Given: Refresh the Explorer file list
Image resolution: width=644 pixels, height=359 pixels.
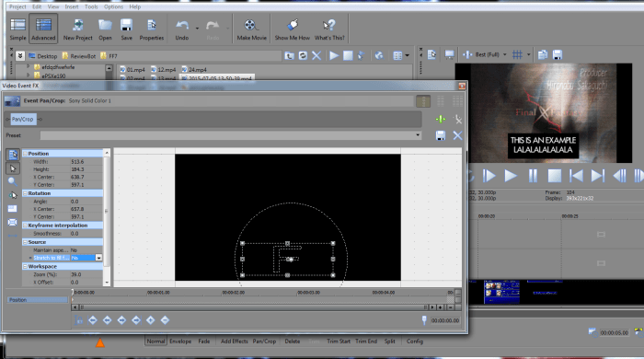Looking at the screenshot, I should coord(303,55).
